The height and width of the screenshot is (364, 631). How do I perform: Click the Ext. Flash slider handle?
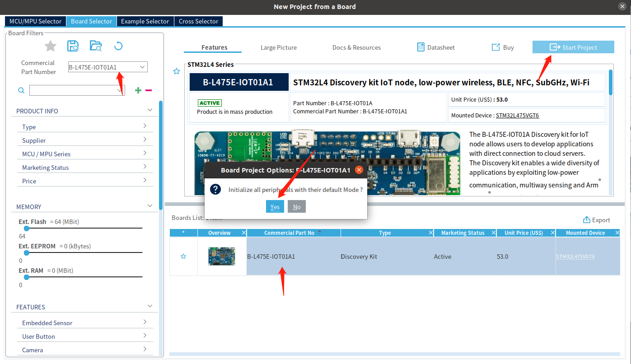[27, 229]
